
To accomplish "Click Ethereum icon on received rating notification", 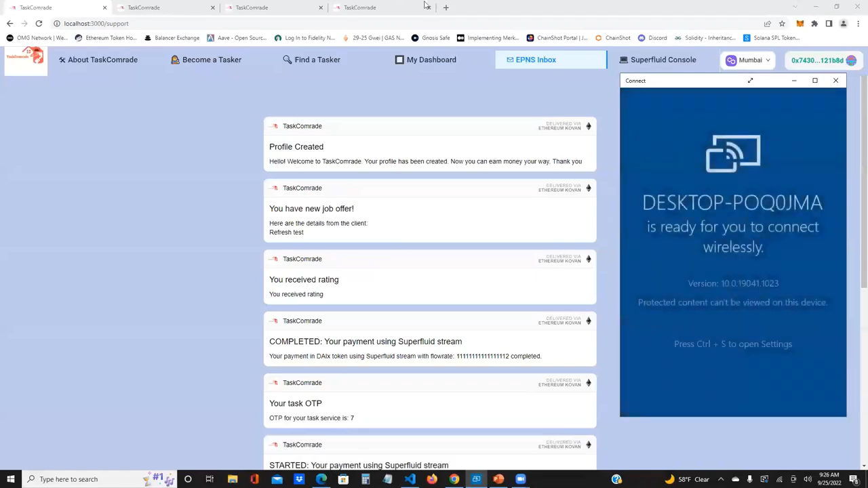I will 589,259.
